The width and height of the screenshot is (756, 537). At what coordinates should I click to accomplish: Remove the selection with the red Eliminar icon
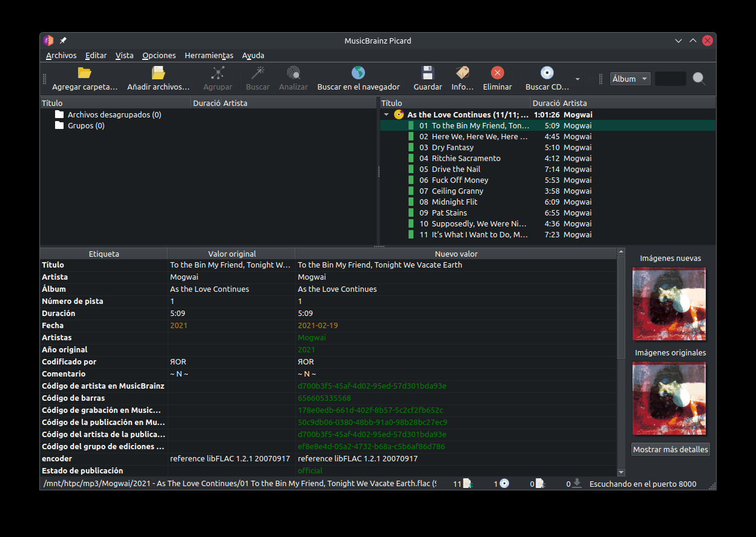coord(498,73)
